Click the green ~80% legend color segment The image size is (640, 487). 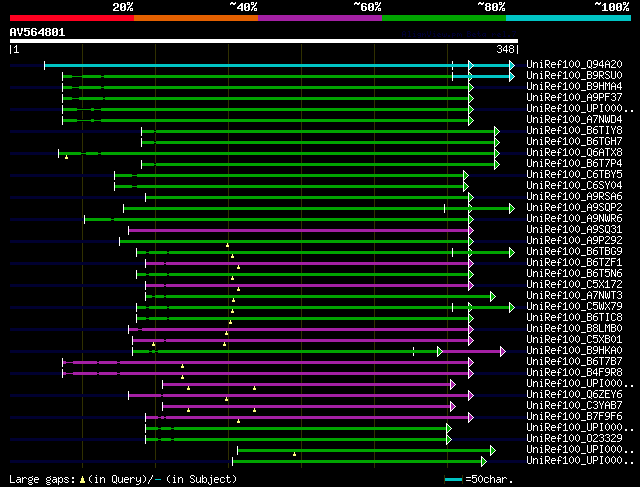(x=444, y=18)
